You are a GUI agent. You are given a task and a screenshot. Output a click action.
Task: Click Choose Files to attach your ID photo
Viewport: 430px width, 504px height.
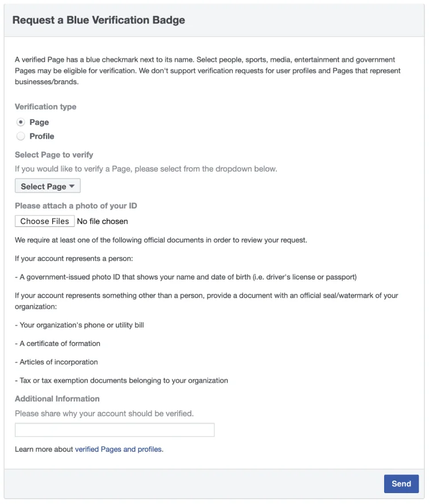click(44, 221)
